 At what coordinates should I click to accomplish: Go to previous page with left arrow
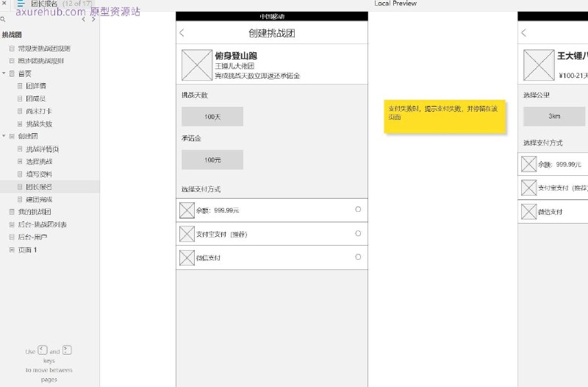[83, 19]
